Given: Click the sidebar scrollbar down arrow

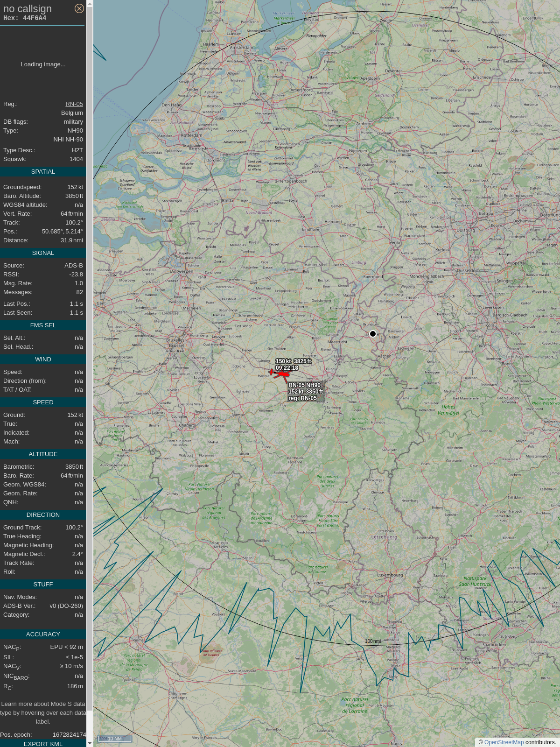Looking at the screenshot, I should 90,743.
